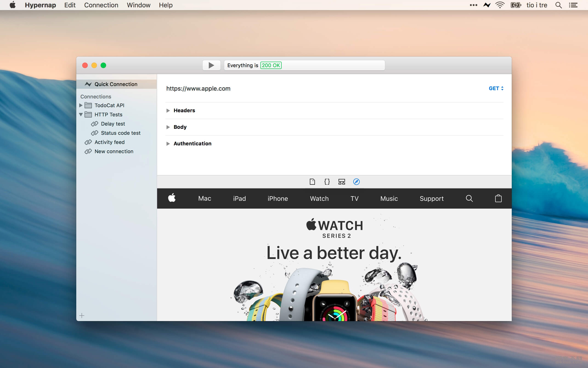Open TV in the previewed Apple navbar
The width and height of the screenshot is (588, 368).
[x=354, y=198]
